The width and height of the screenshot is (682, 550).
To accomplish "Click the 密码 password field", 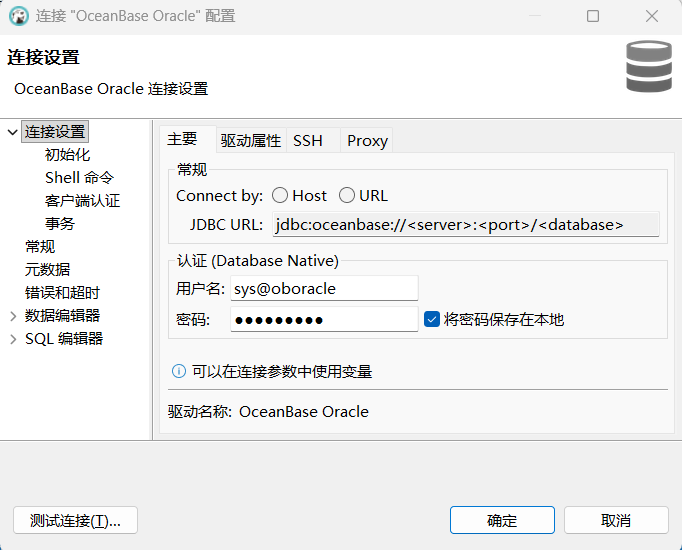I will pyautogui.click(x=324, y=320).
